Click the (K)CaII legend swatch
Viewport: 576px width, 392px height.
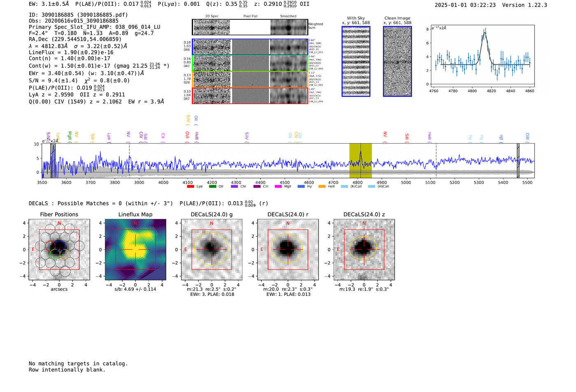[x=344, y=186]
